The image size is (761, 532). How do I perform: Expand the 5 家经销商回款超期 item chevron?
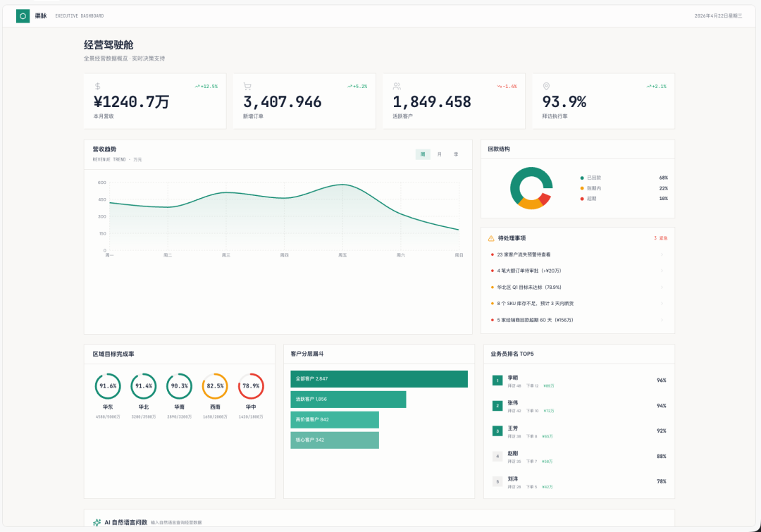pos(662,320)
